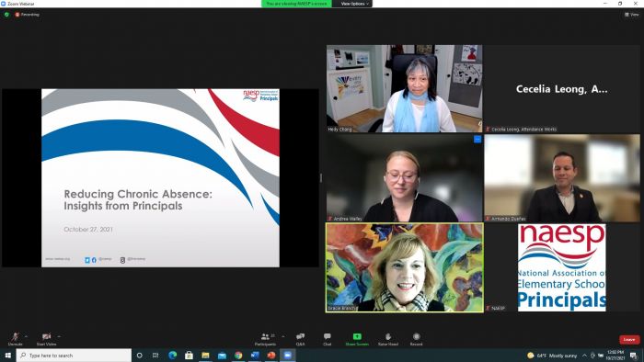
Task: Open Microsoft Store from taskbar
Action: [x=189, y=355]
